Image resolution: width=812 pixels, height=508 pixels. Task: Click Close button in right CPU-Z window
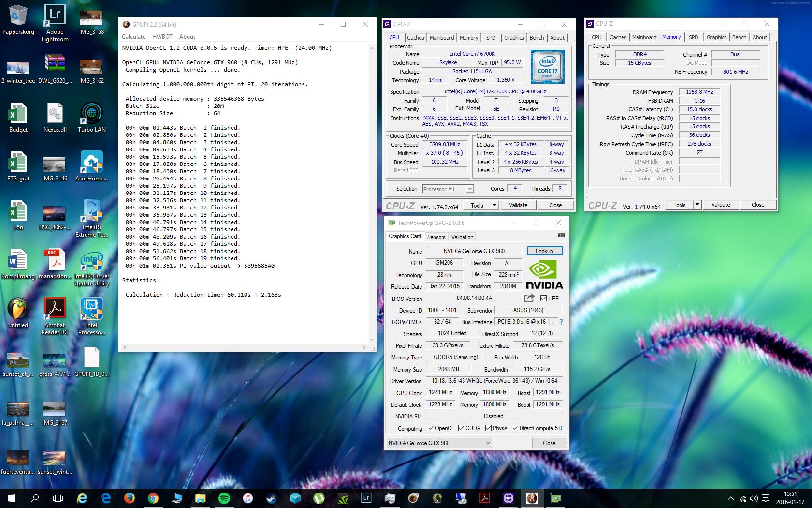click(x=758, y=205)
